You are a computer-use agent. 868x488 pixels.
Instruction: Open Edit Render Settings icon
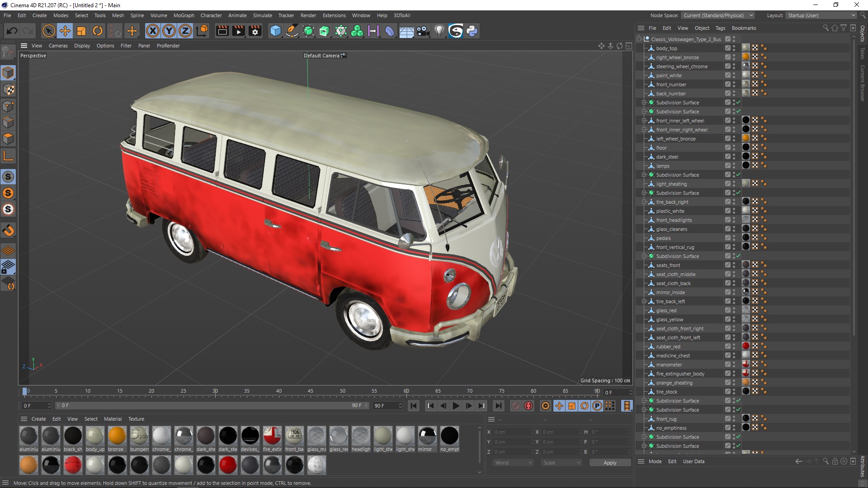(255, 31)
